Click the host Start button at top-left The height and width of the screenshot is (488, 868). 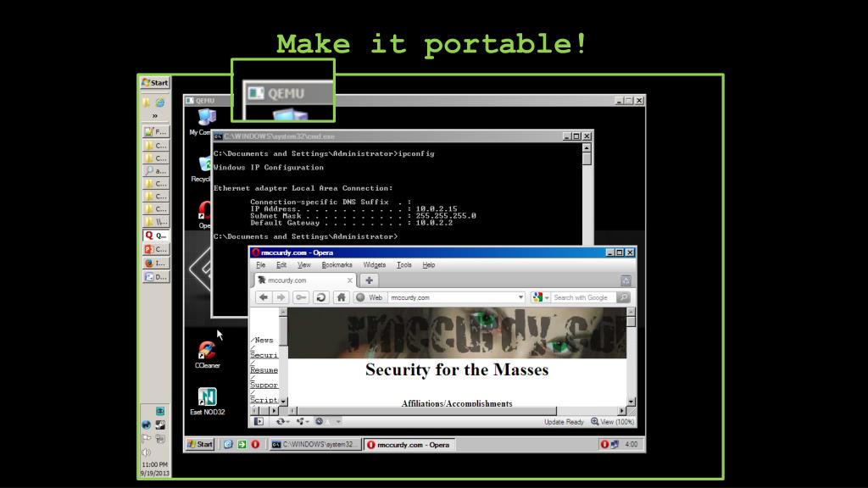click(x=155, y=82)
